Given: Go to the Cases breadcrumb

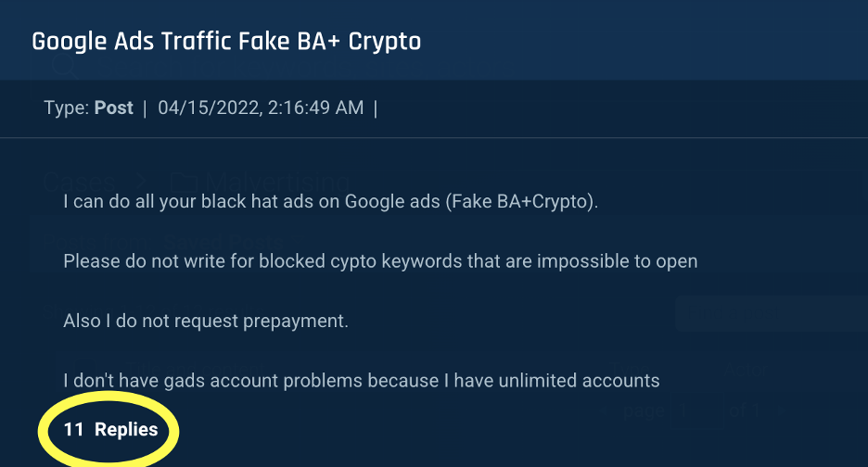Looking at the screenshot, I should (79, 182).
